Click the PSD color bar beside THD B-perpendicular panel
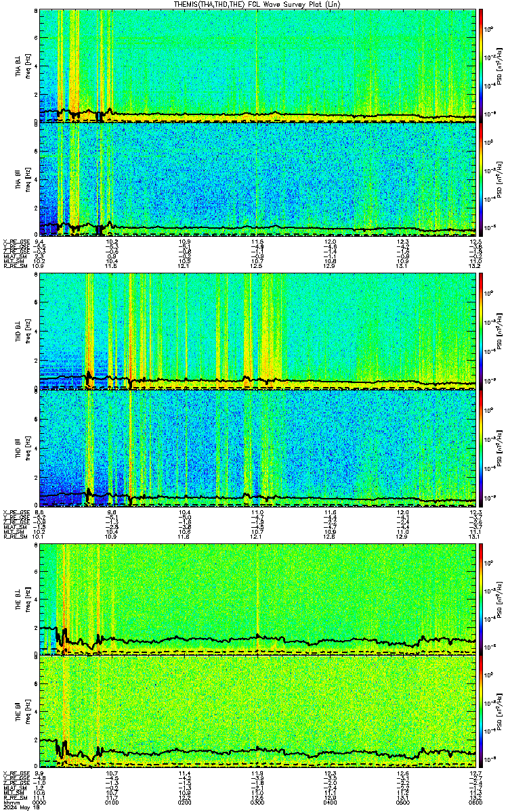The width and height of the screenshot is (508, 812). click(482, 332)
